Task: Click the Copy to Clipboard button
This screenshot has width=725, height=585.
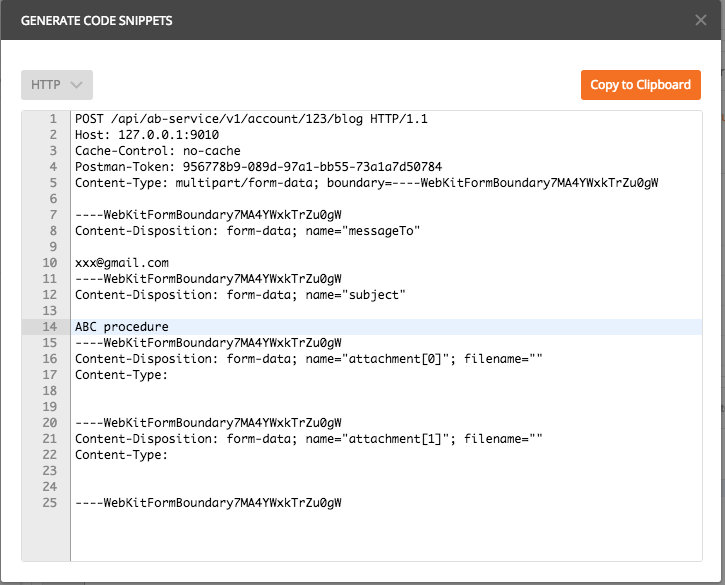Action: point(640,85)
